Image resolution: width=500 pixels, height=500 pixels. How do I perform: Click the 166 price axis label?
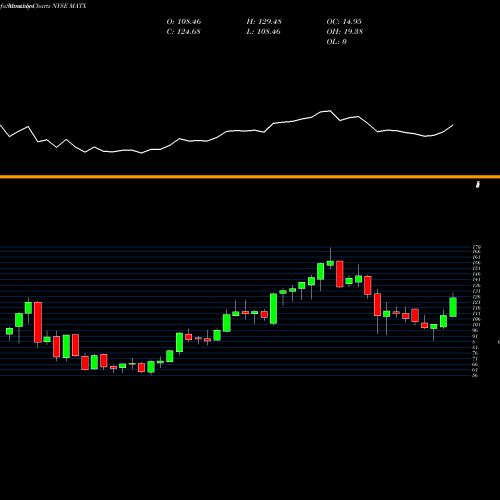pyautogui.click(x=476, y=252)
